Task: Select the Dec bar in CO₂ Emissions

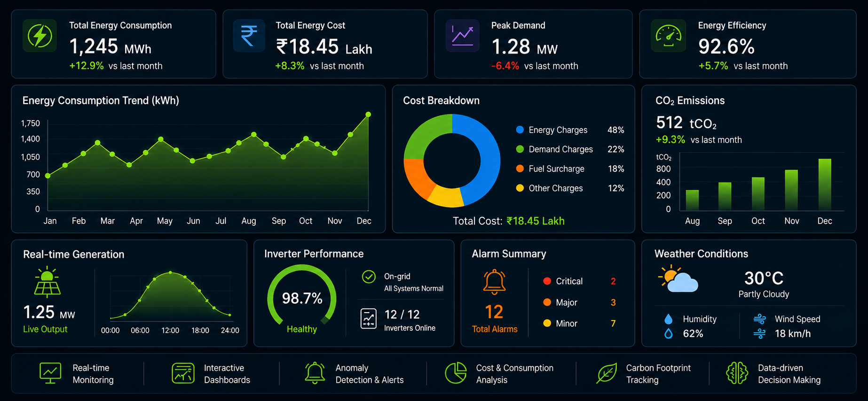Action: (x=825, y=184)
